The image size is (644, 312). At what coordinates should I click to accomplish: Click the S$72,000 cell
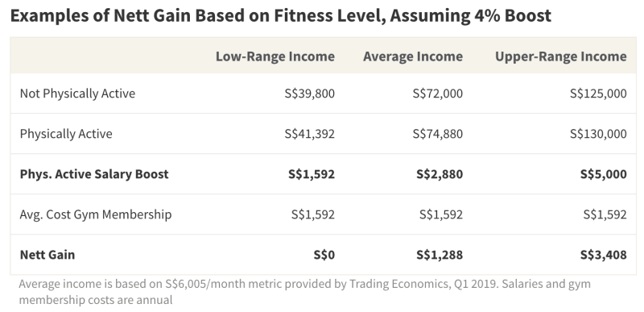[x=438, y=94]
